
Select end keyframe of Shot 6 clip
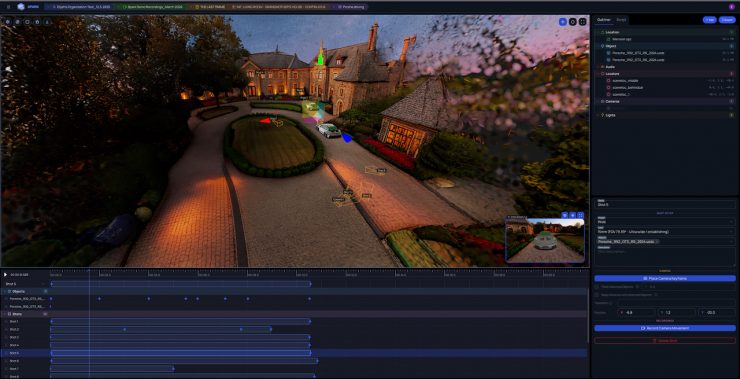[x=318, y=361]
